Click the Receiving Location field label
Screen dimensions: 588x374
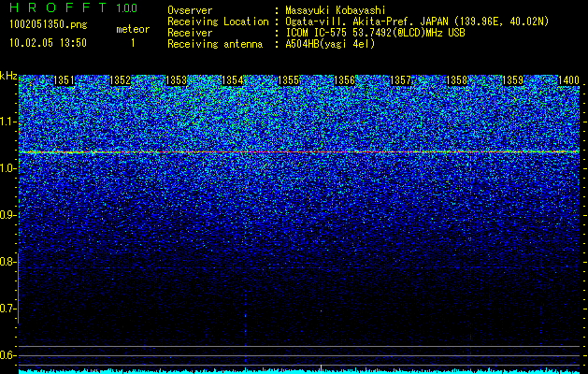218,22
